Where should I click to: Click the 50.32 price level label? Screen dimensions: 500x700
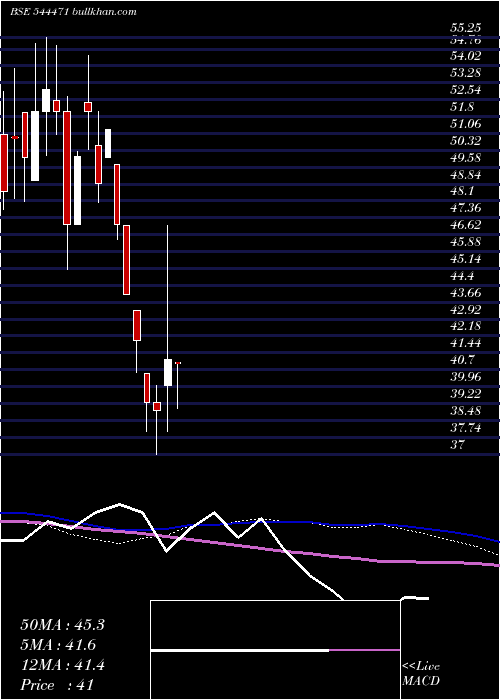(466, 141)
